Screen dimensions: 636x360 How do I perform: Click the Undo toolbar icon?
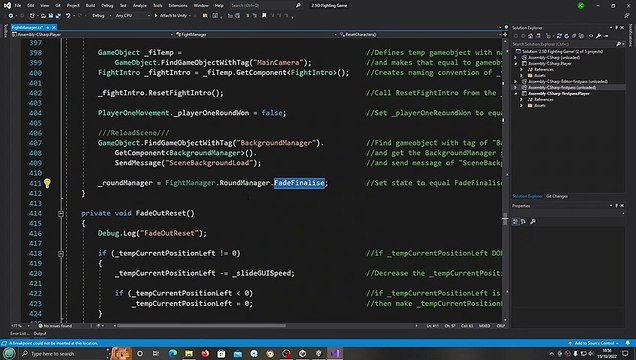[68, 15]
